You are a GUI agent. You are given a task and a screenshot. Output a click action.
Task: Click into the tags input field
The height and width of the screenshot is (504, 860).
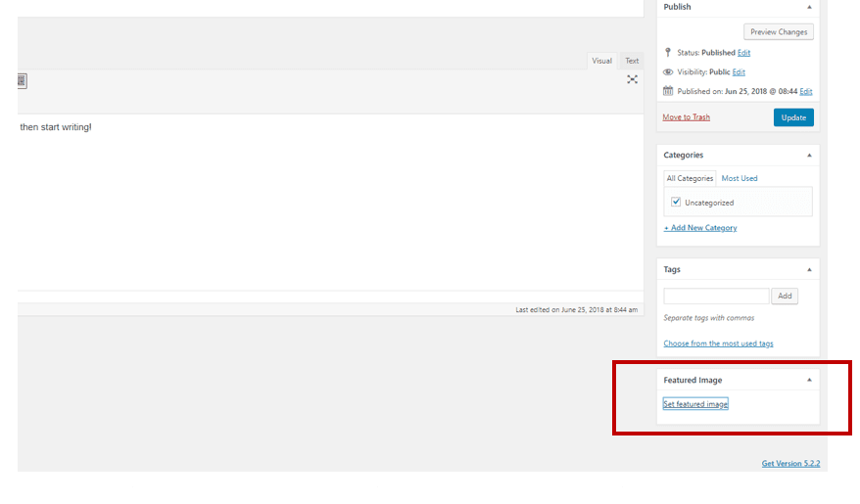716,296
